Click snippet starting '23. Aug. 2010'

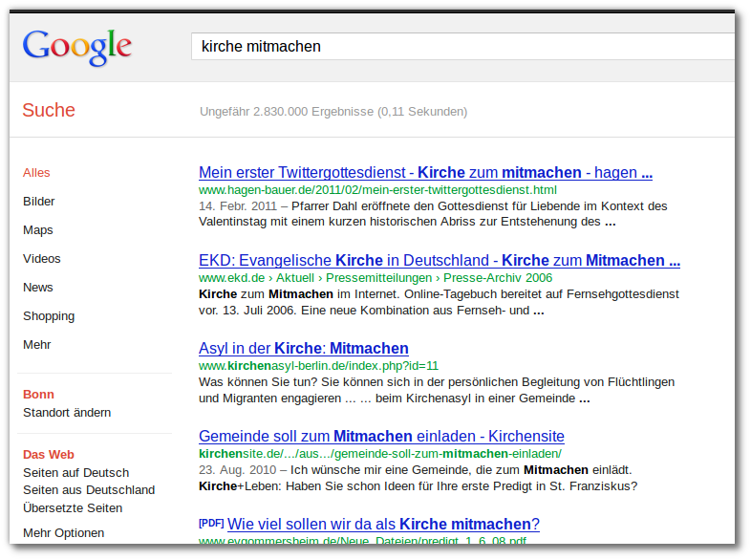coord(418,478)
